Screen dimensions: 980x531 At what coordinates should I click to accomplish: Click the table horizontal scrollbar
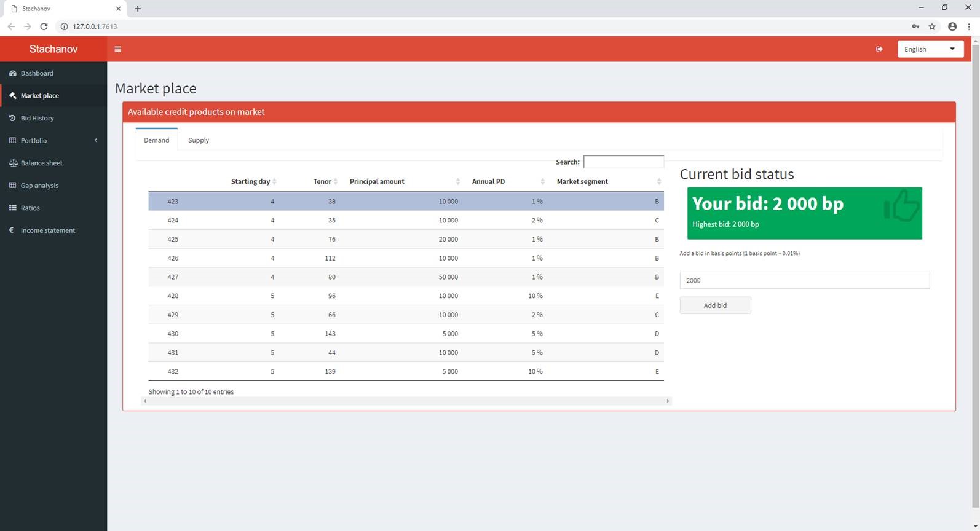(x=406, y=401)
